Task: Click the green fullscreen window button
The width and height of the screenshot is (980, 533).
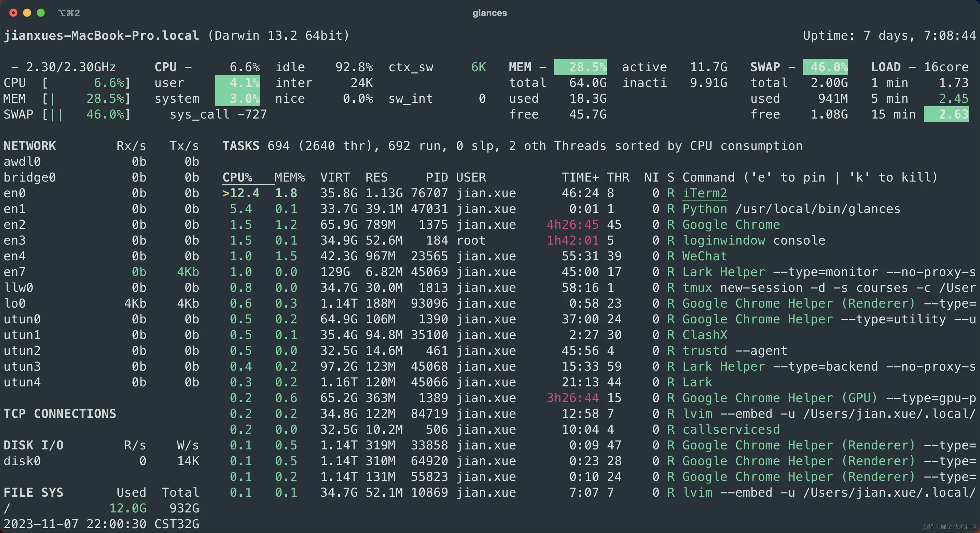Action: [41, 13]
